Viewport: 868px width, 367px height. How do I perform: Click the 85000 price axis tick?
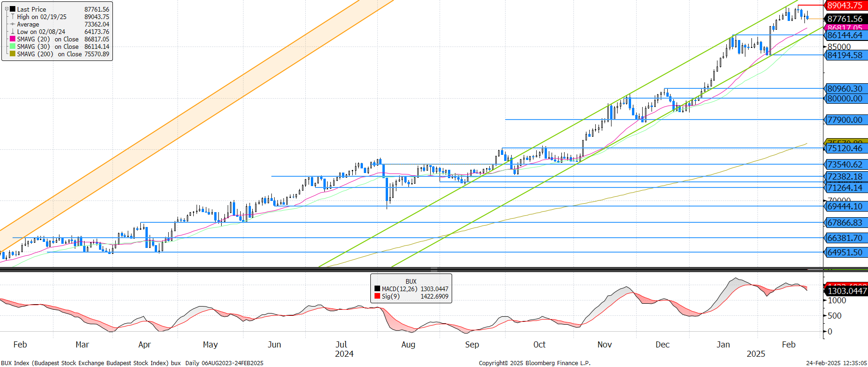click(839, 47)
